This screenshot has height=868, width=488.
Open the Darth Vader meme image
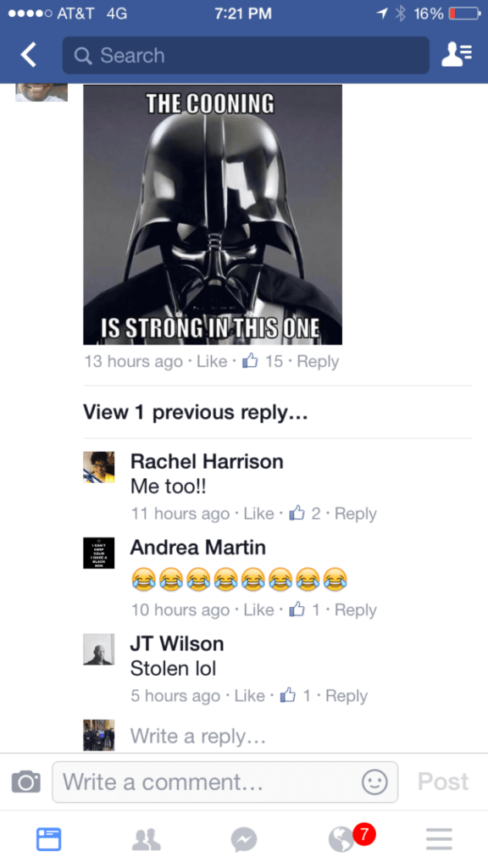pos(213,214)
